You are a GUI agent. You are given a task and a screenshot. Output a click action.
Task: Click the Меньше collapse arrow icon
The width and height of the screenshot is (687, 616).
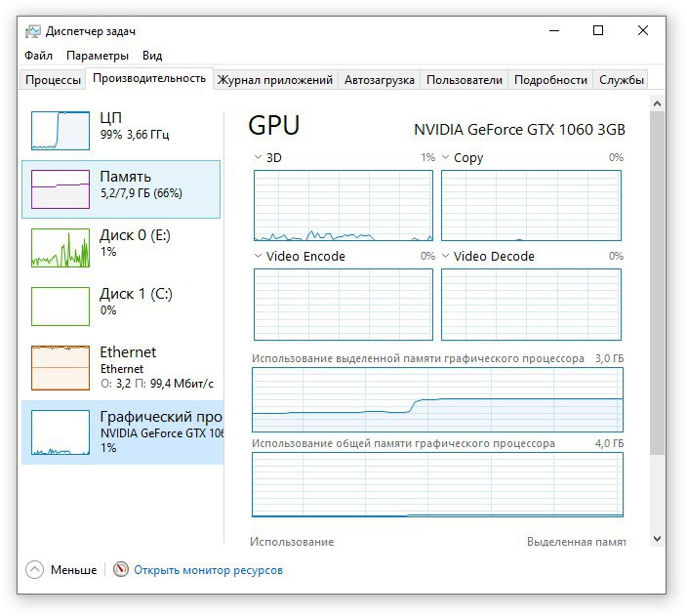tap(34, 570)
